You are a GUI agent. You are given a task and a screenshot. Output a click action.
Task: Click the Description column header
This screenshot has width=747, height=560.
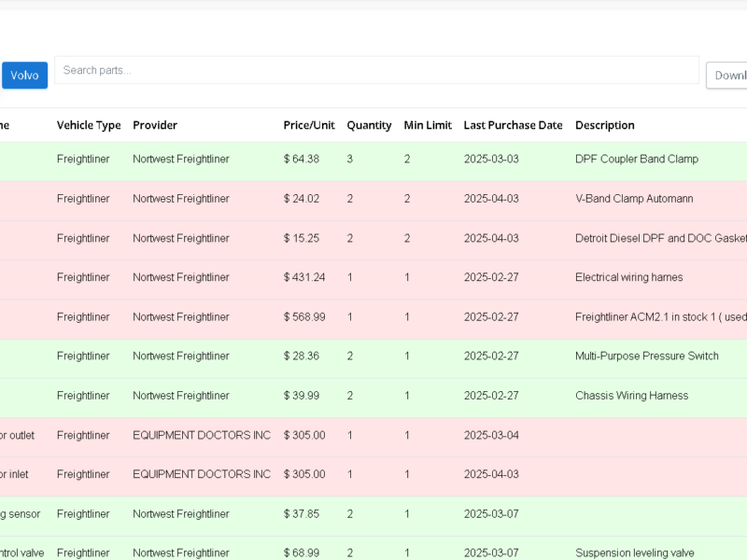(605, 125)
